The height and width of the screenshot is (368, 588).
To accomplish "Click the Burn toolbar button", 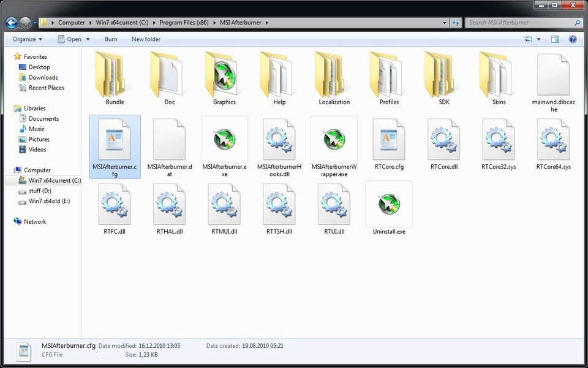I will tap(111, 39).
